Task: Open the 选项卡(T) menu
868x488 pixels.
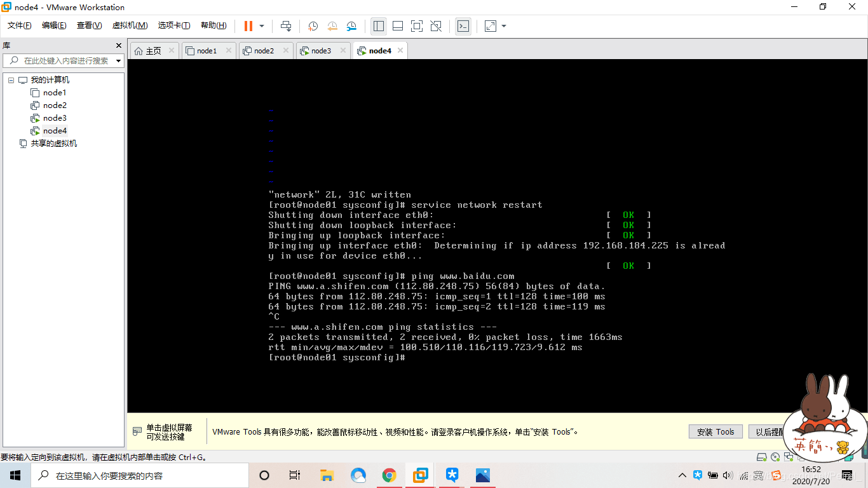Action: click(174, 25)
